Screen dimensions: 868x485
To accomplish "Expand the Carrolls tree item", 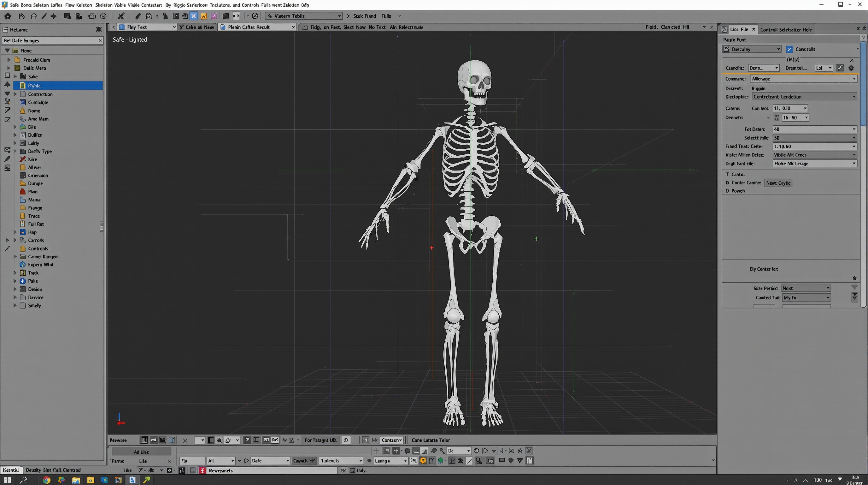I will (x=15, y=240).
